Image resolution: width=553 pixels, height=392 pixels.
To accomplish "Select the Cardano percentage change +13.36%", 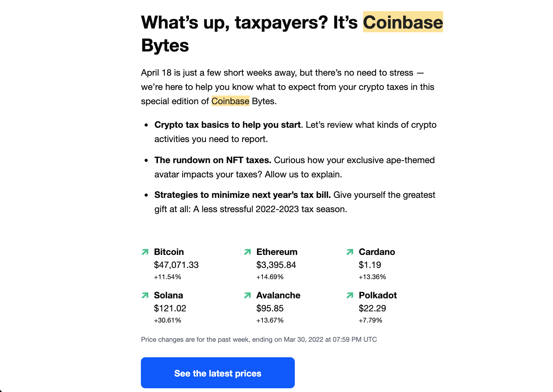I will (372, 277).
